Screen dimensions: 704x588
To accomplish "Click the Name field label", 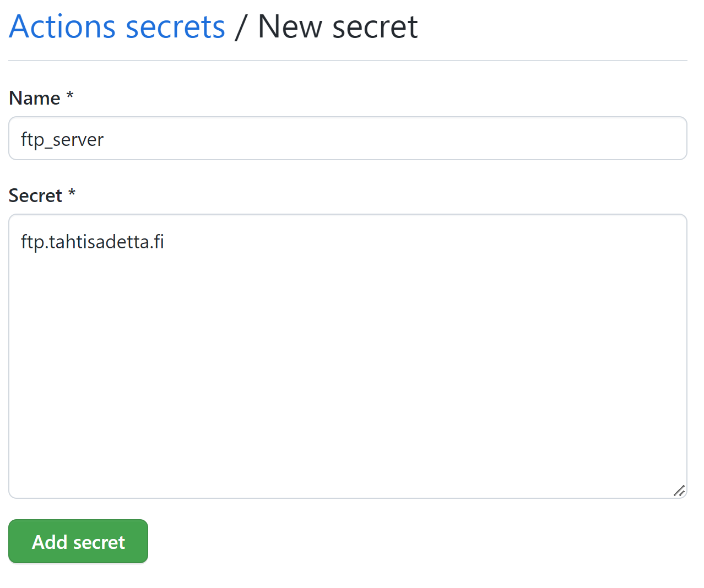I will pyautogui.click(x=35, y=98).
